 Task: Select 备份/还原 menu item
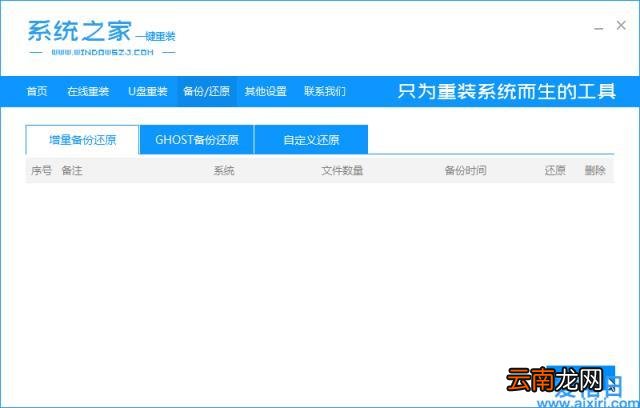tap(207, 91)
